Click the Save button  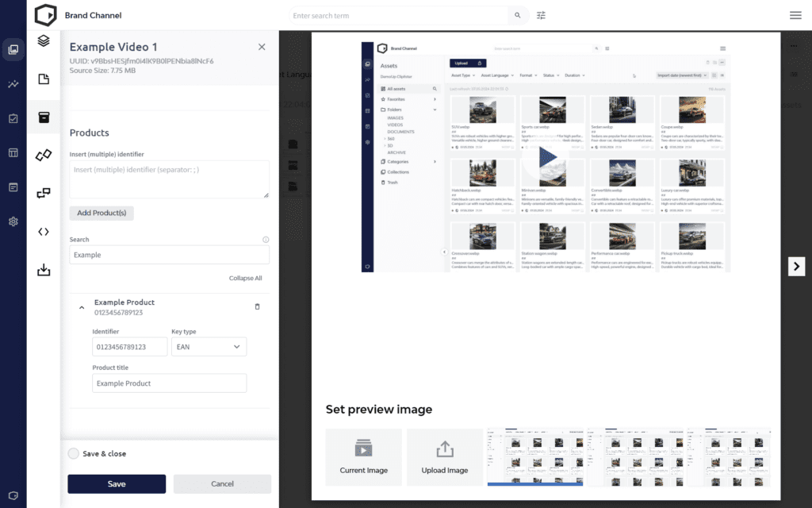pyautogui.click(x=117, y=484)
